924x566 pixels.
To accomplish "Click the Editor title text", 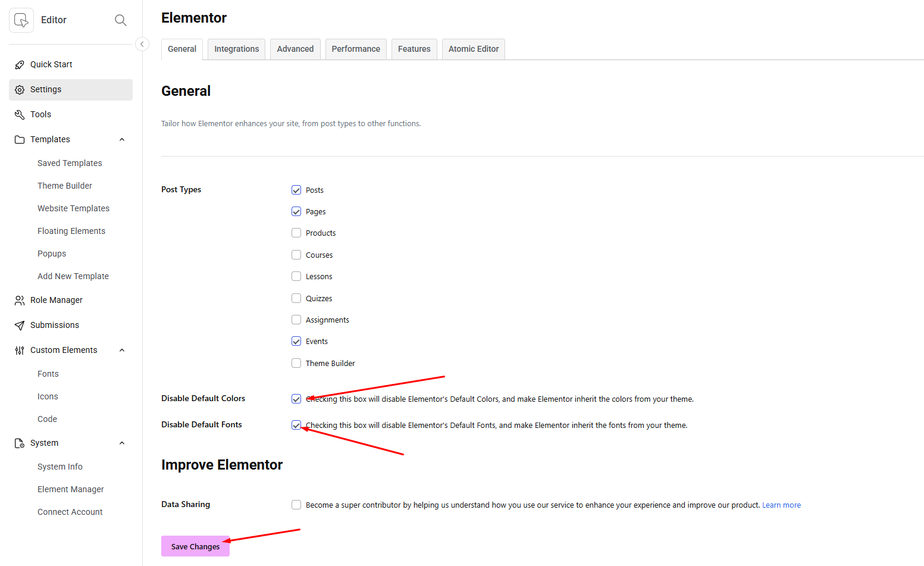I will 54,20.
